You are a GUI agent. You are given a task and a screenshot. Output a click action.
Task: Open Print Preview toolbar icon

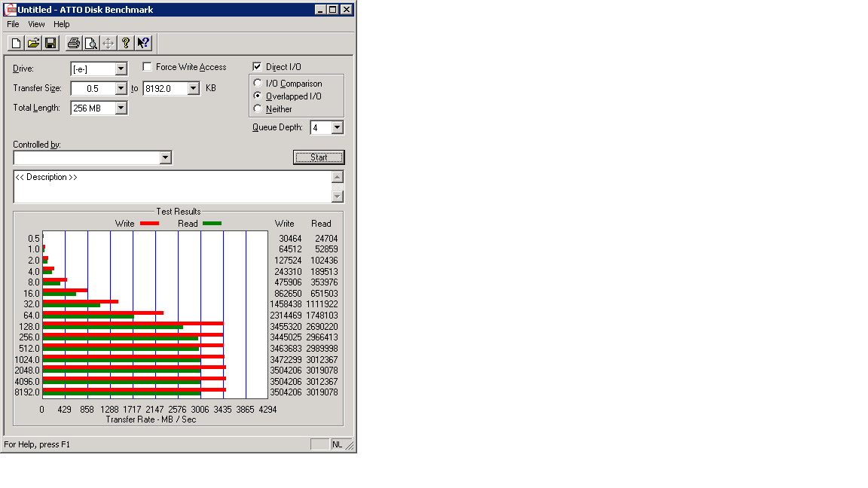coord(90,43)
